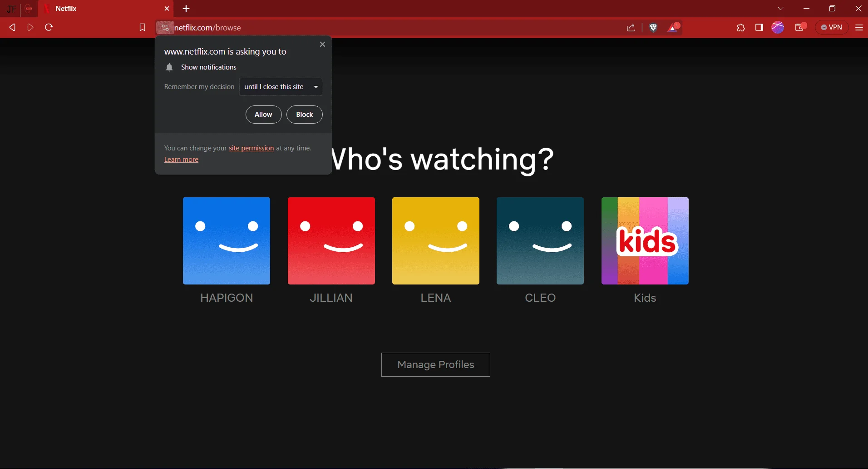
Task: Block Netflix notifications
Action: [x=305, y=115]
